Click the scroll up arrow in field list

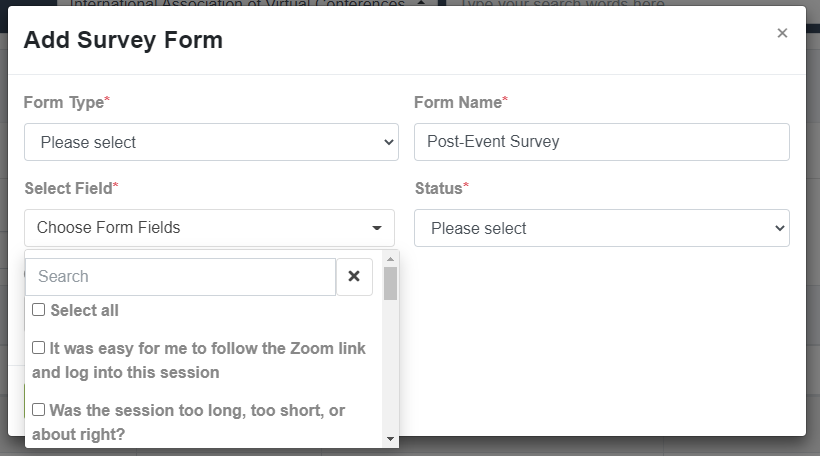point(390,259)
